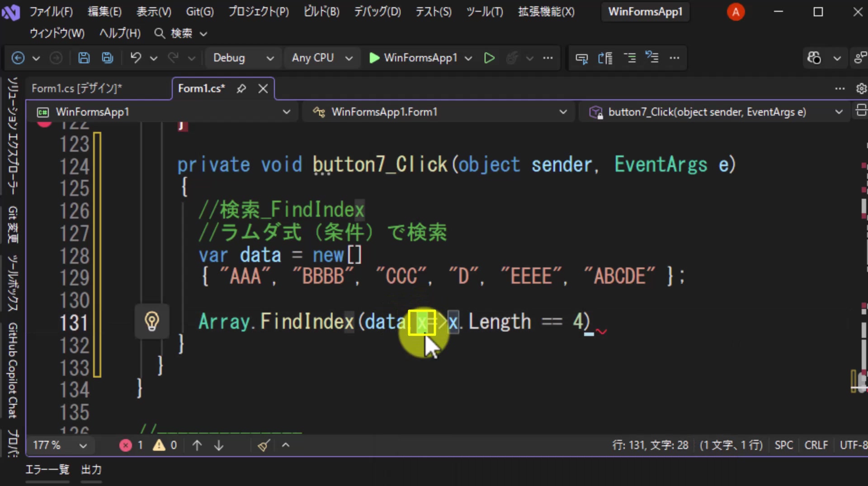The width and height of the screenshot is (868, 486).
Task: Open the ファイル(F) menu
Action: [x=51, y=12]
